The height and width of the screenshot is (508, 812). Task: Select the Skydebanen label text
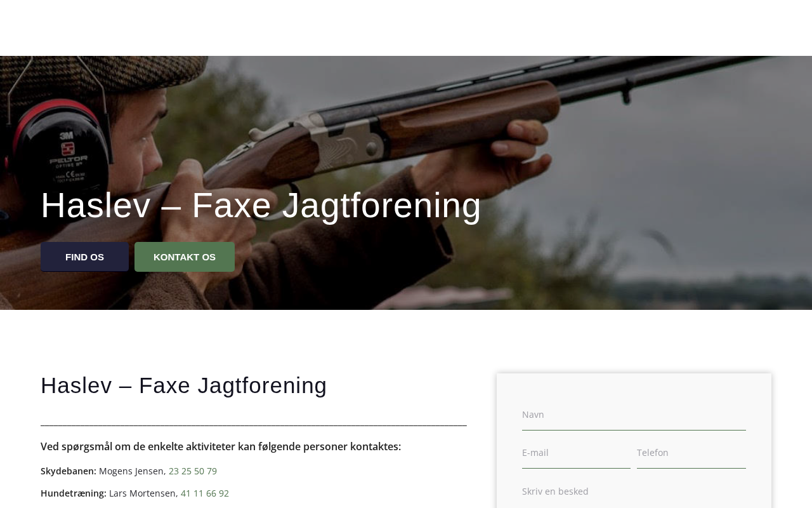[x=69, y=471]
